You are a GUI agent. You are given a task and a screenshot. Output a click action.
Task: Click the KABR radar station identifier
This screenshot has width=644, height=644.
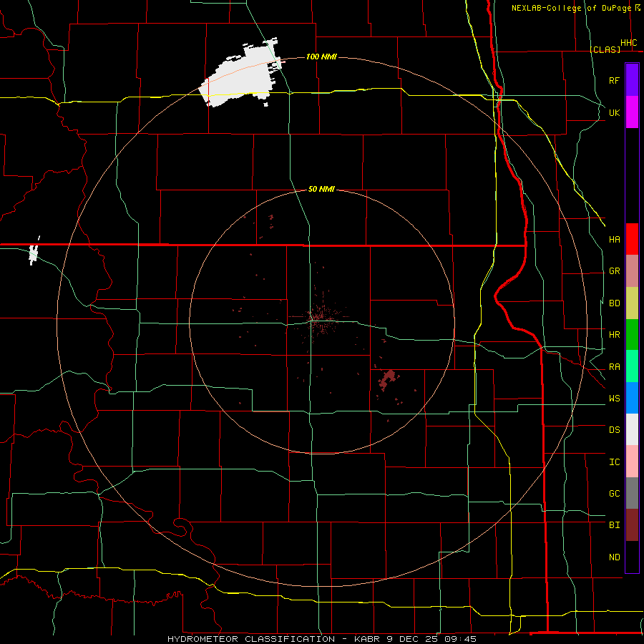[367, 639]
